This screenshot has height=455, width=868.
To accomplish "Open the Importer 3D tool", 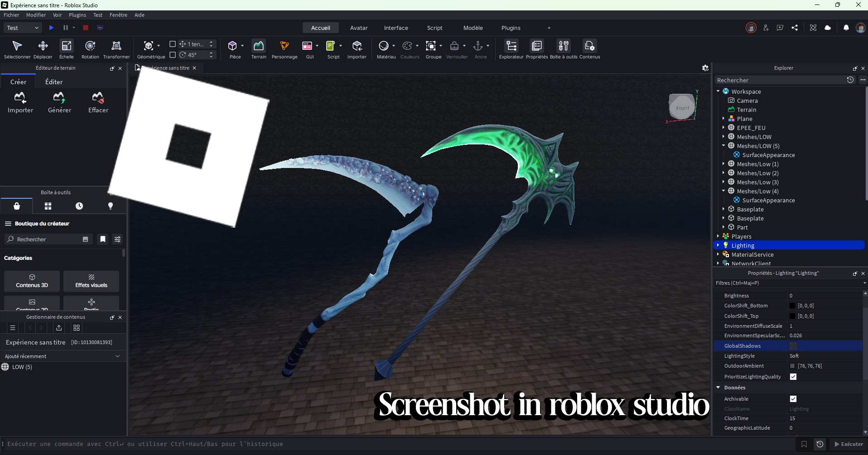I will [x=357, y=49].
